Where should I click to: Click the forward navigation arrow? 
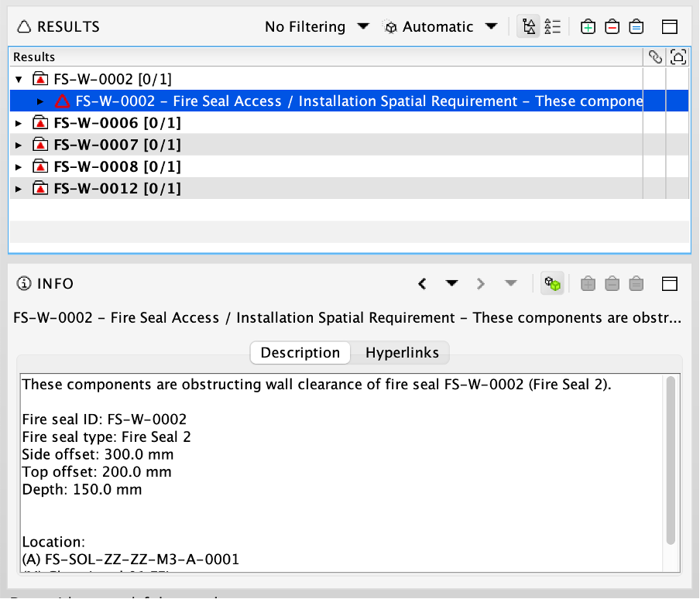480,283
